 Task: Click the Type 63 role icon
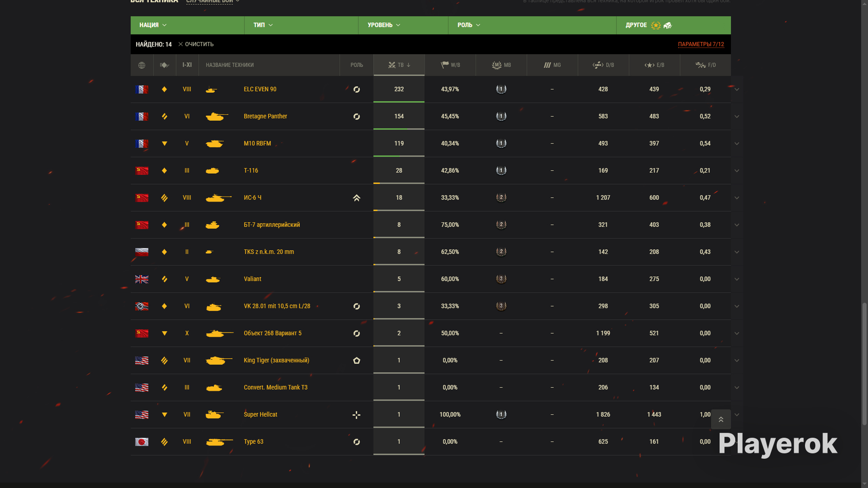point(357,442)
